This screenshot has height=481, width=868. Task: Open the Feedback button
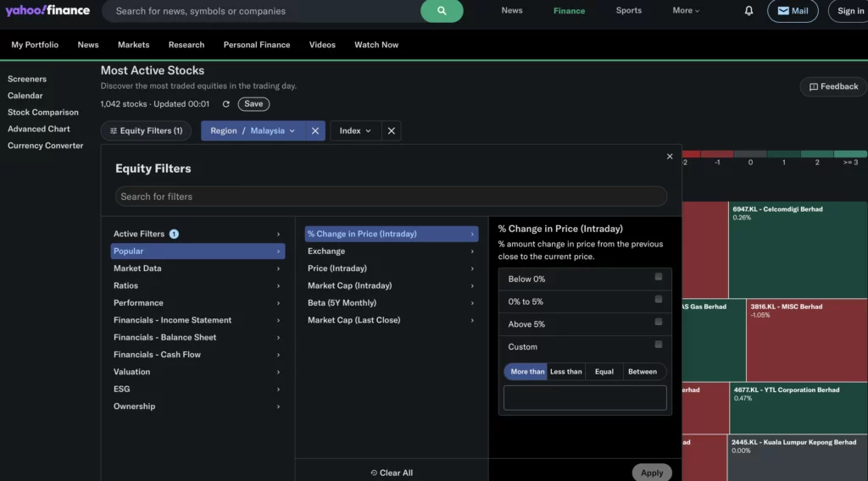click(833, 86)
